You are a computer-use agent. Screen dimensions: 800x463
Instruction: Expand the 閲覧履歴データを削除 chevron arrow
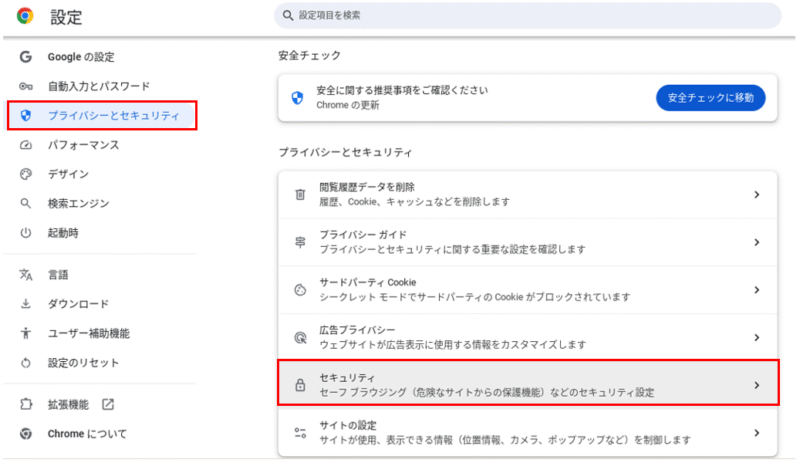(757, 194)
